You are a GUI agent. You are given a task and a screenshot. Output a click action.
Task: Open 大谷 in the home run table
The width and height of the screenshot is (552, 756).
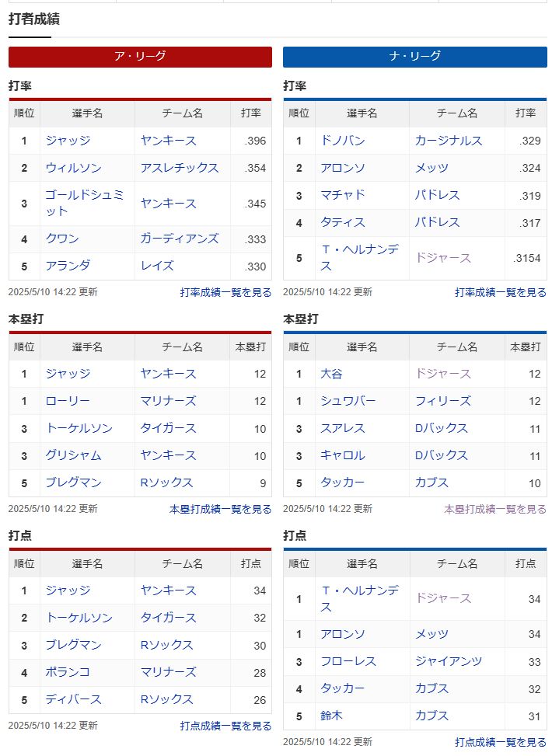point(331,374)
